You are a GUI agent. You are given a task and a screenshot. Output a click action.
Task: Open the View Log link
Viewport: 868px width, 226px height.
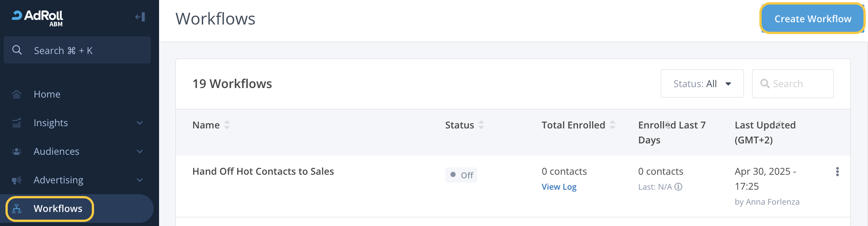(x=559, y=187)
